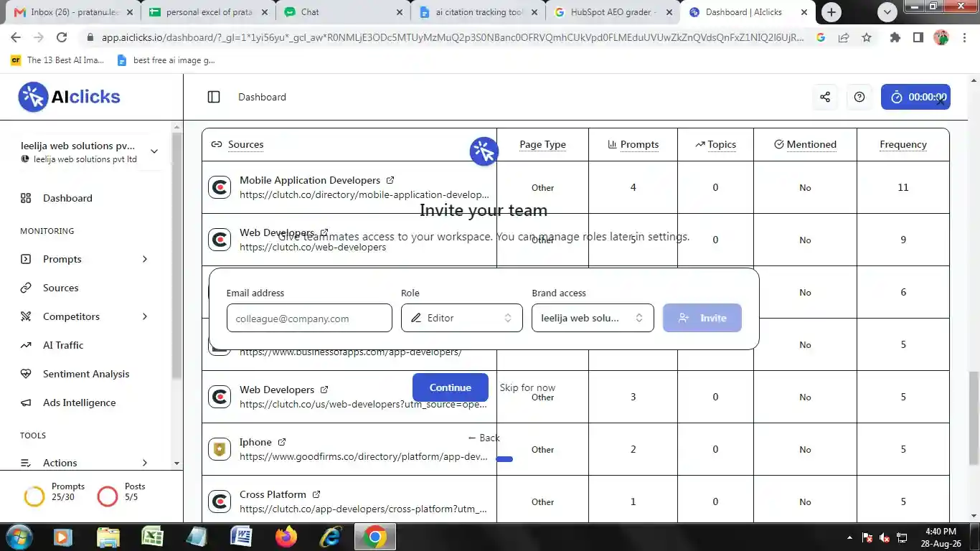The height and width of the screenshot is (551, 980).
Task: Open the help question mark icon
Action: tap(859, 97)
